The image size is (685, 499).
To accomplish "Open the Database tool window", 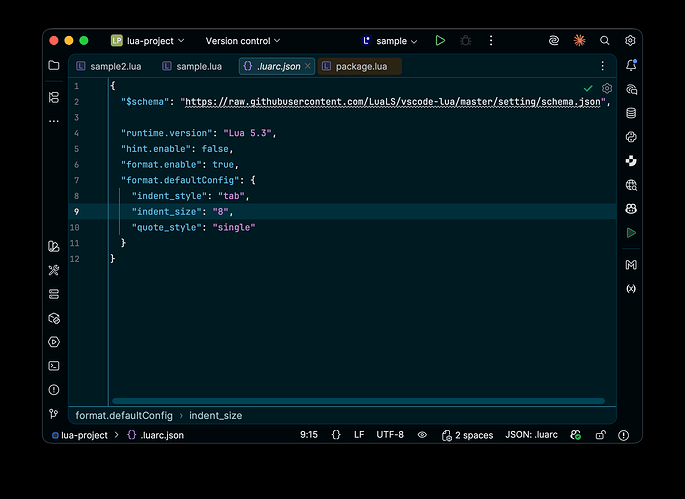I will coord(631,113).
